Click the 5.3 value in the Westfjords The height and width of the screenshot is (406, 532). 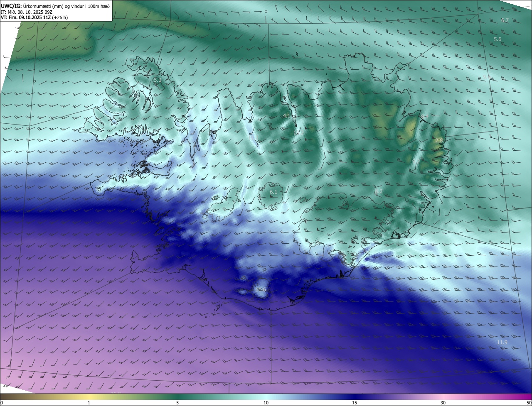157,79
